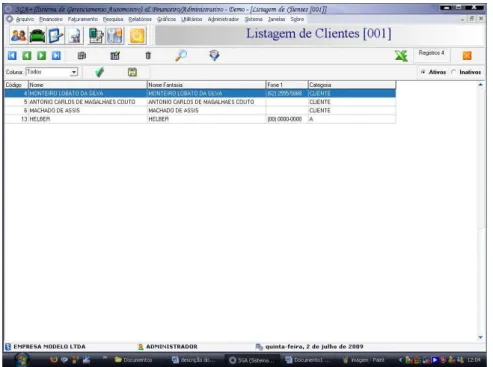The height and width of the screenshot is (367, 493).
Task: Open the blue notepad with pencil icon
Action: pos(56,36)
